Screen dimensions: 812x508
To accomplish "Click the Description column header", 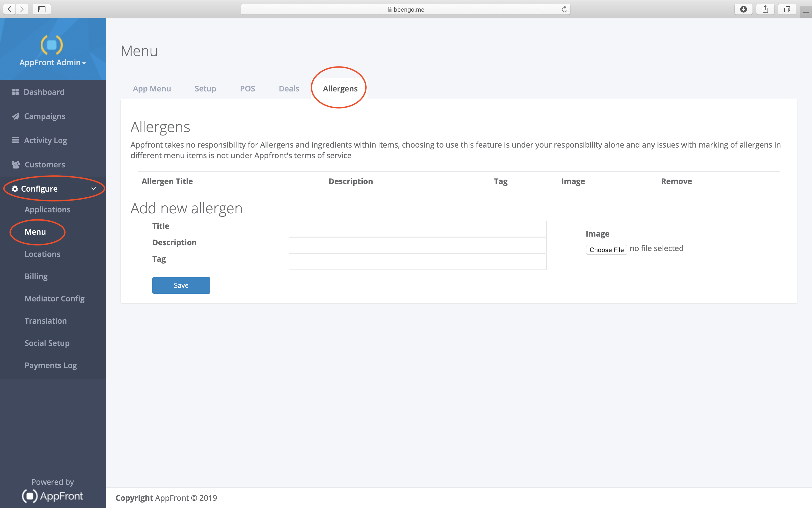I will click(351, 181).
